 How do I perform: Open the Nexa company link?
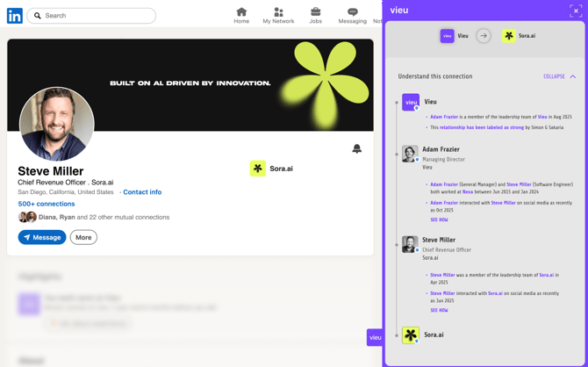(x=467, y=191)
